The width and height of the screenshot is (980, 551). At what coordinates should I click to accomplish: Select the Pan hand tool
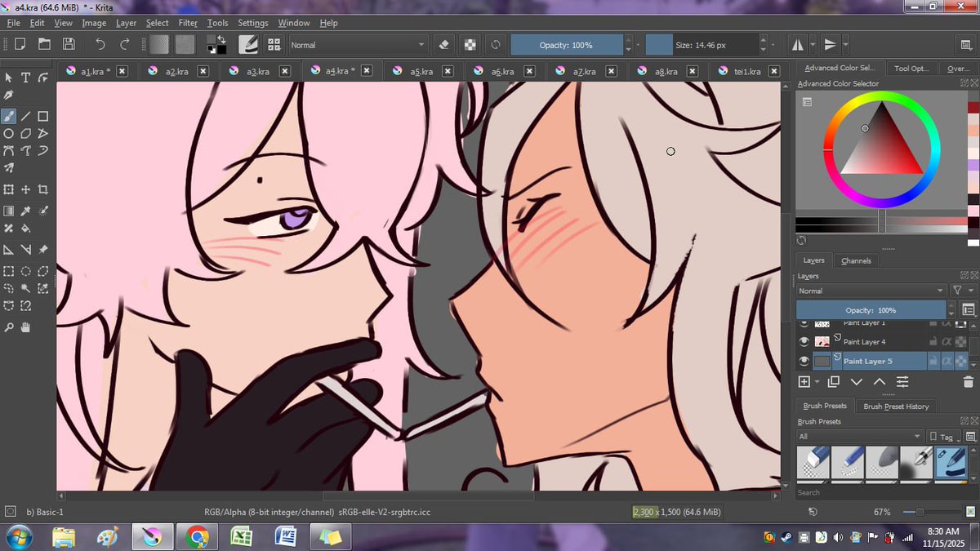(x=26, y=327)
